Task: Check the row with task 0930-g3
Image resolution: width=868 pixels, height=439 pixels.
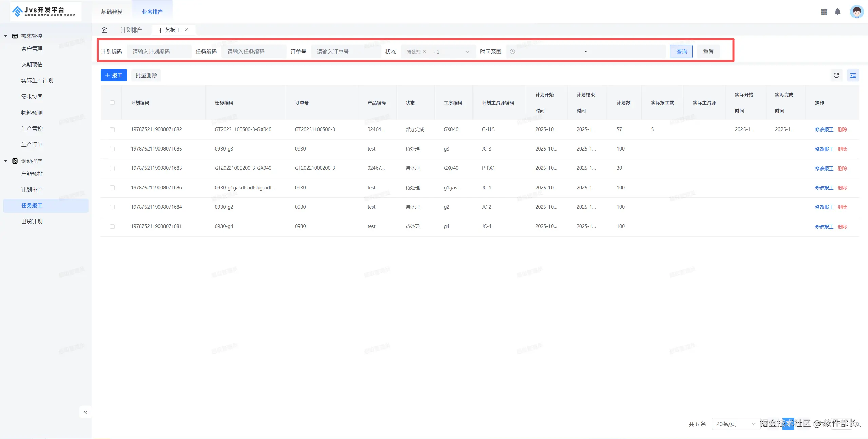Action: (x=112, y=149)
